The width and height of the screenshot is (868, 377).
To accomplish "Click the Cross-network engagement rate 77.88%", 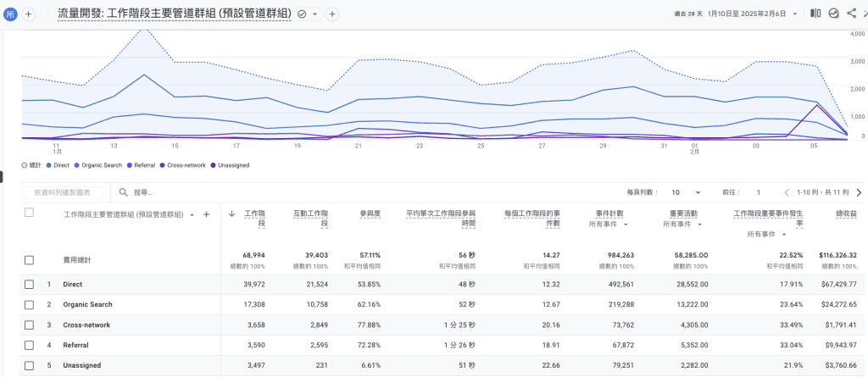I will pyautogui.click(x=369, y=325).
